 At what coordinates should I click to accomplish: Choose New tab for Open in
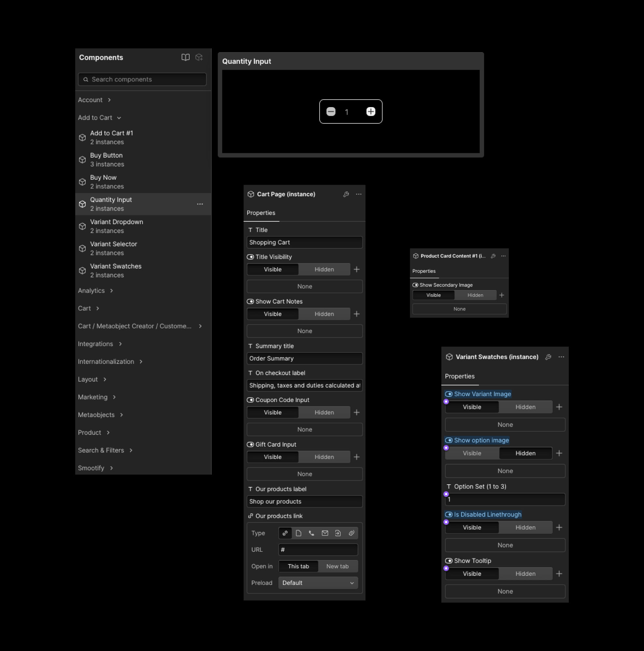(x=337, y=566)
